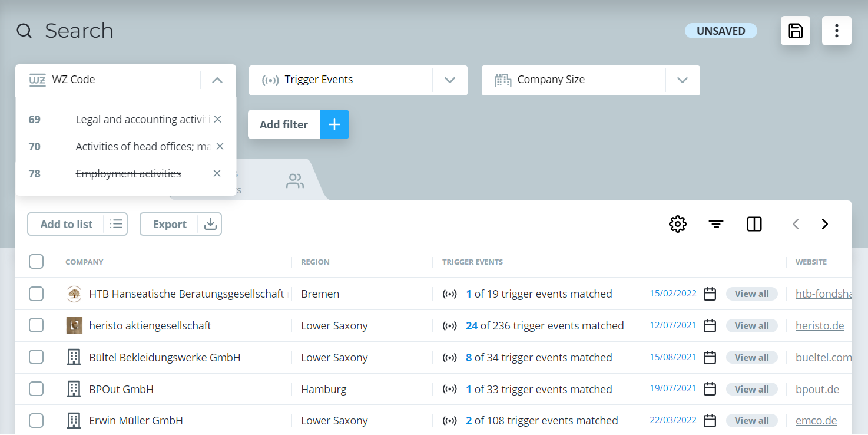This screenshot has width=868, height=435.
Task: Check the heristo aktiengesellschaft row checkbox
Action: [37, 325]
